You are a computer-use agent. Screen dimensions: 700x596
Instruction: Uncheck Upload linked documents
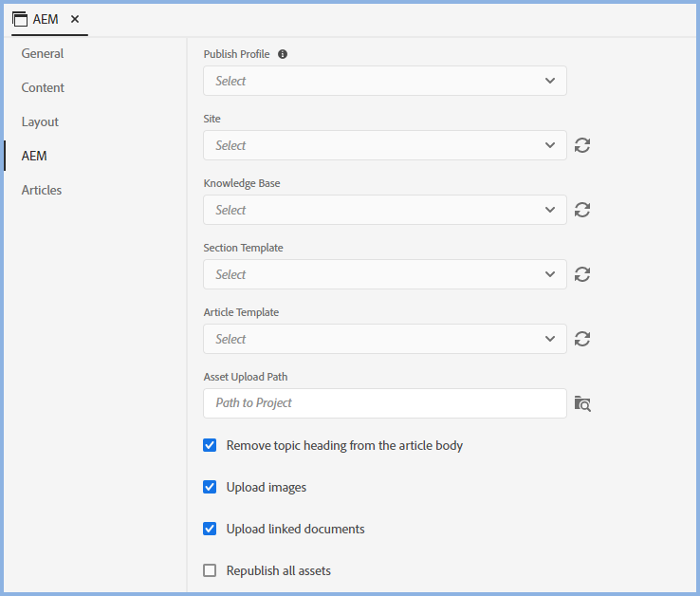211,529
